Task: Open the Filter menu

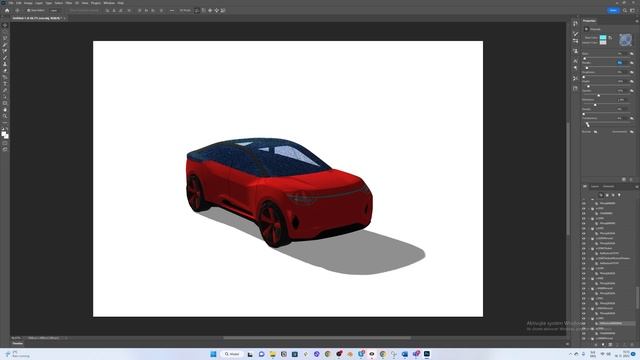Action: 69,3
